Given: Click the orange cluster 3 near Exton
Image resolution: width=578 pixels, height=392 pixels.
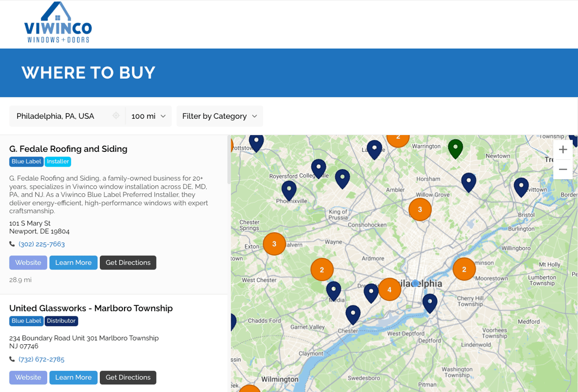Looking at the screenshot, I should click(x=274, y=243).
